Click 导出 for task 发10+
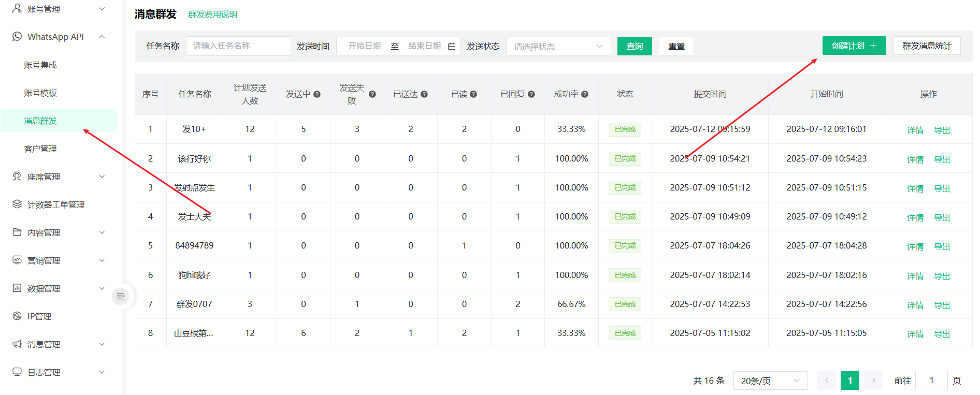The image size is (980, 395). coord(942,130)
